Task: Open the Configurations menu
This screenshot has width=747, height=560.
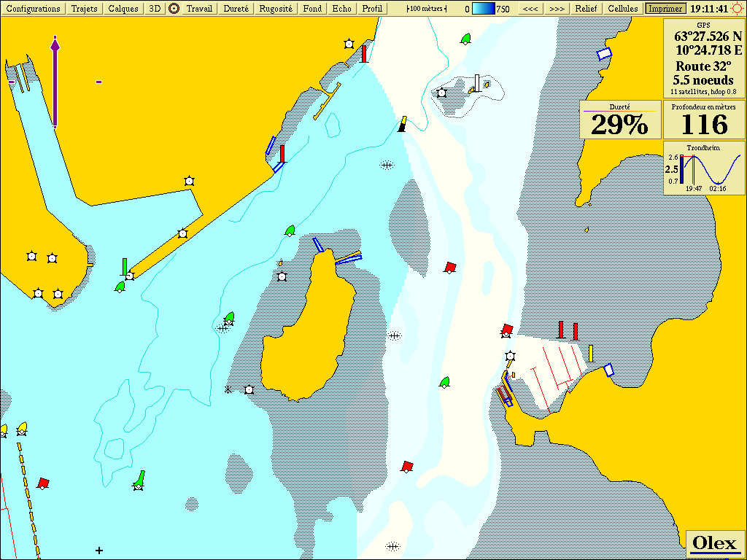Action: pyautogui.click(x=34, y=9)
